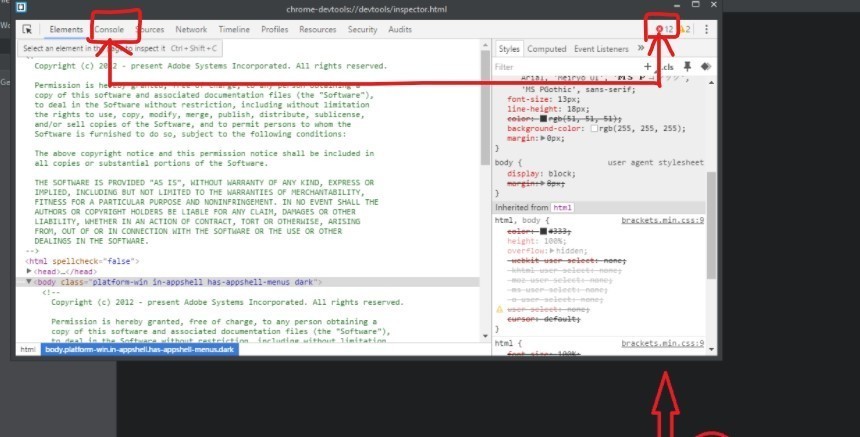Image resolution: width=860 pixels, height=437 pixels.
Task: Toggle the .cls element classes pane
Action: pos(667,67)
